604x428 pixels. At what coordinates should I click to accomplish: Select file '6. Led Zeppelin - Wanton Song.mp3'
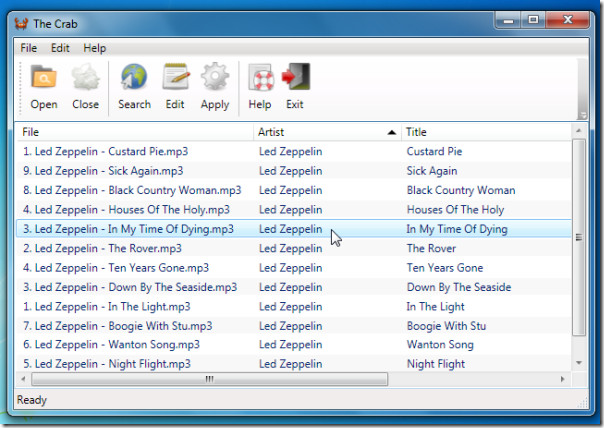(111, 344)
